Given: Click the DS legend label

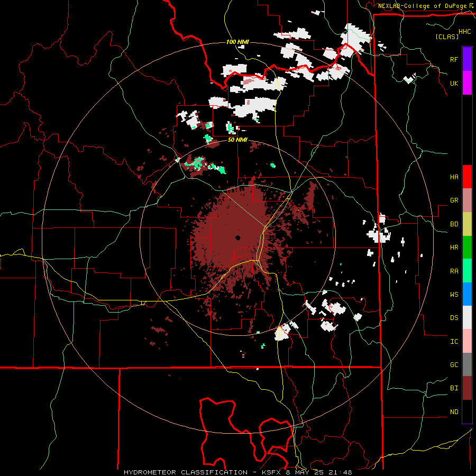Looking at the screenshot, I should [x=454, y=318].
